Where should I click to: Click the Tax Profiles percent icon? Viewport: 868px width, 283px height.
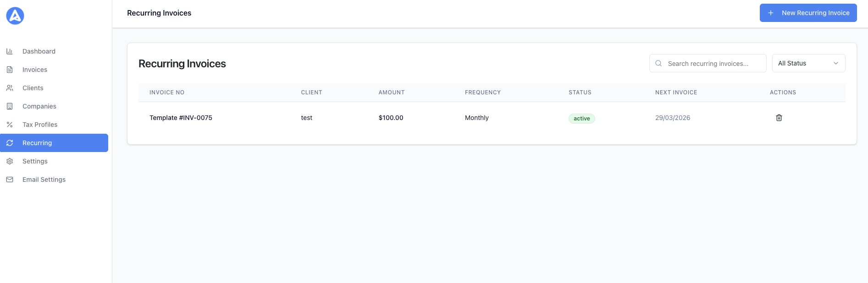(10, 125)
